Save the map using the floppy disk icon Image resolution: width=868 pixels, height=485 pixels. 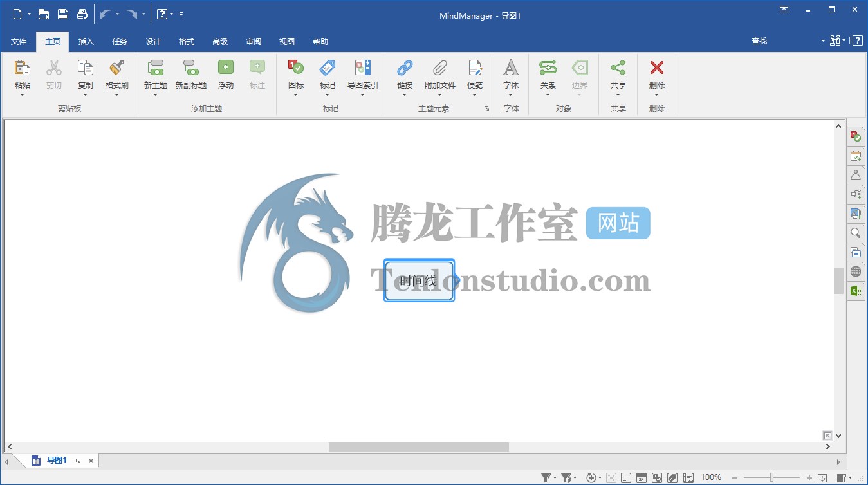coord(63,14)
